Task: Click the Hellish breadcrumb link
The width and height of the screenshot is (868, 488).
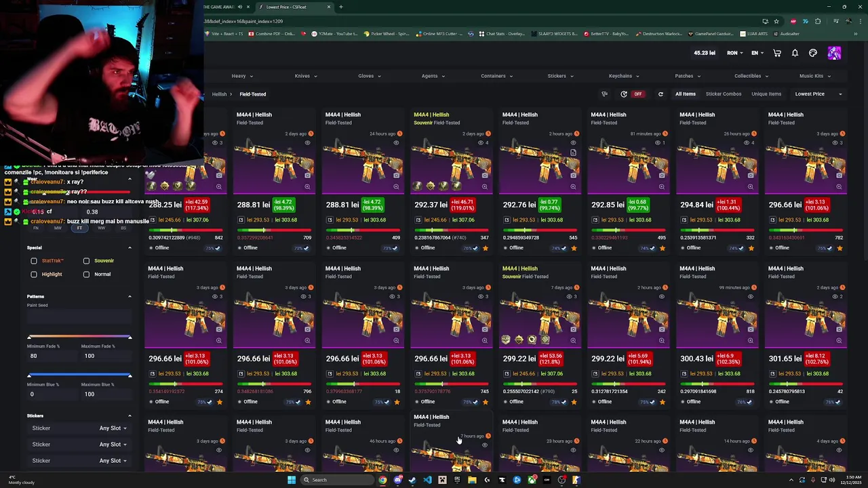Action: point(219,94)
